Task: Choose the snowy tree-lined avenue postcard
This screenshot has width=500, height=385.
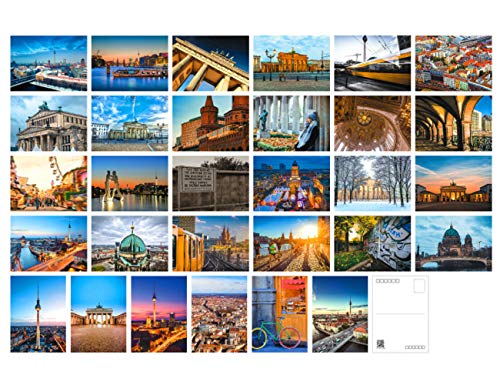Action: coord(373,183)
